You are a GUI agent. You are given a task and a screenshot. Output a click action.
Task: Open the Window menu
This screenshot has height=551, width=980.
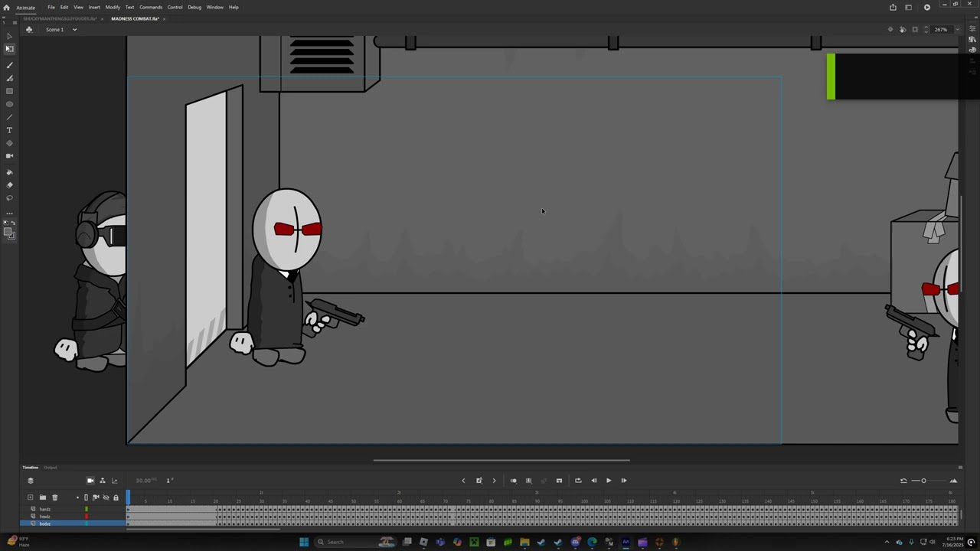[x=215, y=7]
